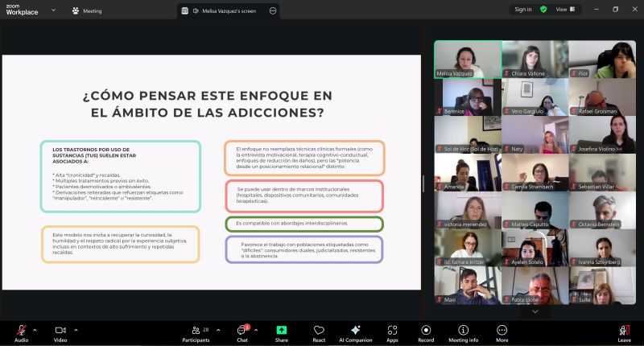
Task: Expand the Zoom Workplace dropdown chevron
Action: [x=53, y=10]
